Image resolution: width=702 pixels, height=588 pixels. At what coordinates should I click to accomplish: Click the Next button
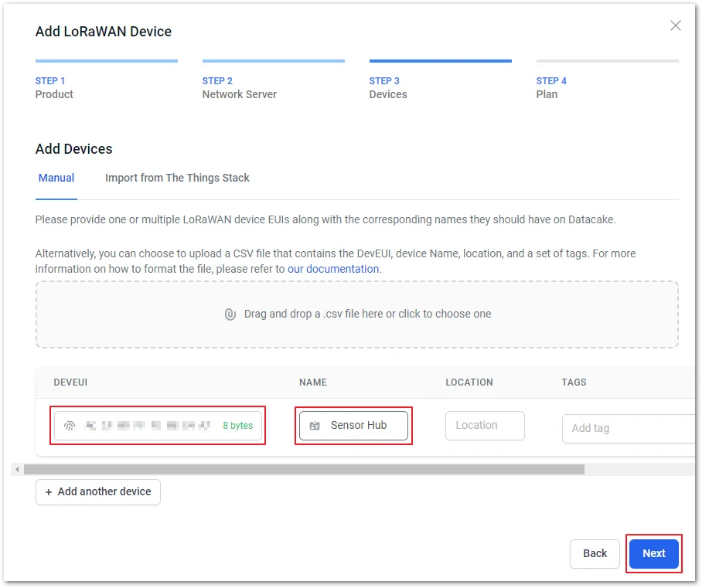pyautogui.click(x=654, y=553)
